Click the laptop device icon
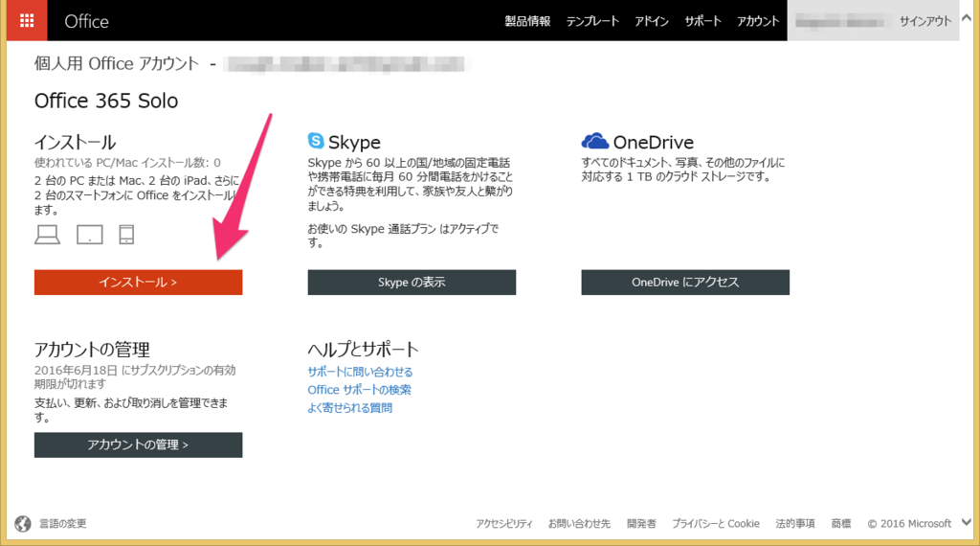This screenshot has width=980, height=546. click(x=48, y=235)
